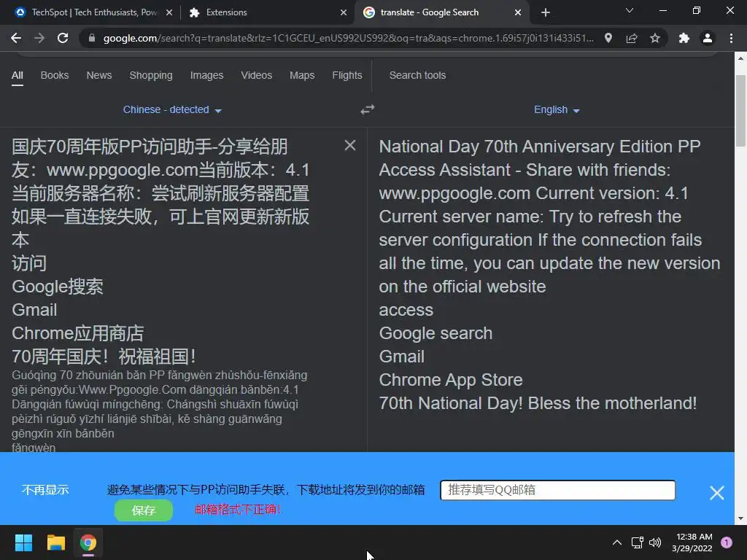
Task: Open the notification badge icon
Action: [726, 542]
